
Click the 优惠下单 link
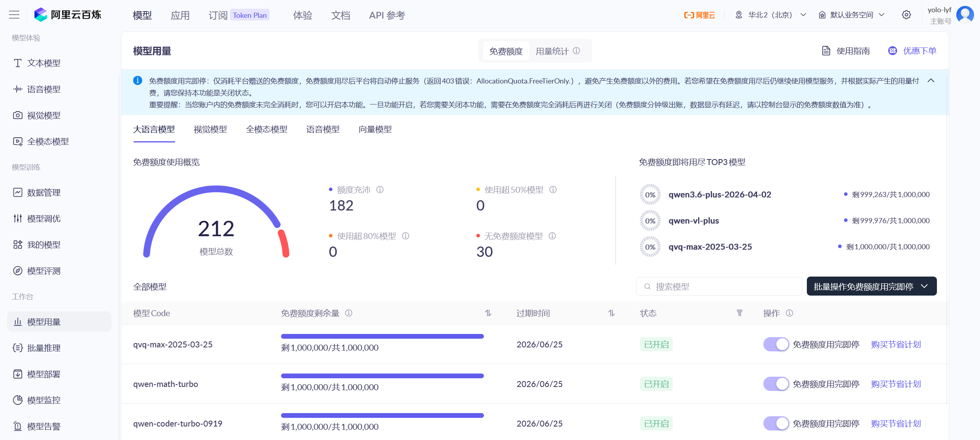point(912,51)
